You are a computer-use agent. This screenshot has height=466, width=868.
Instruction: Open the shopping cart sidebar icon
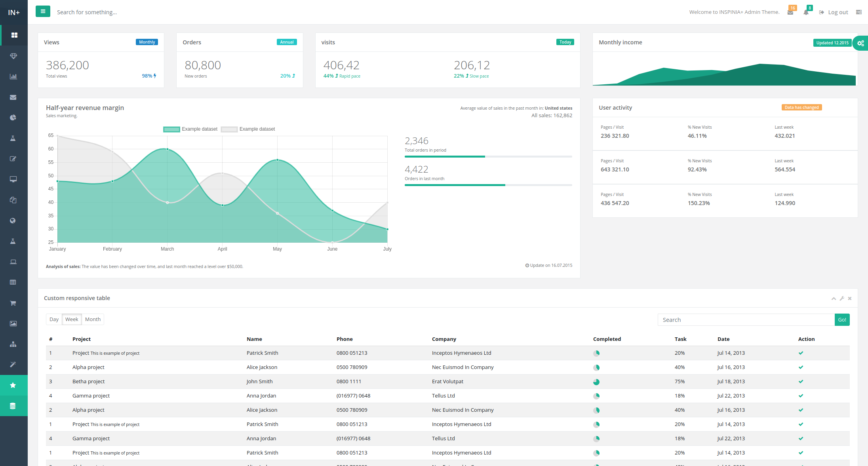click(x=13, y=303)
